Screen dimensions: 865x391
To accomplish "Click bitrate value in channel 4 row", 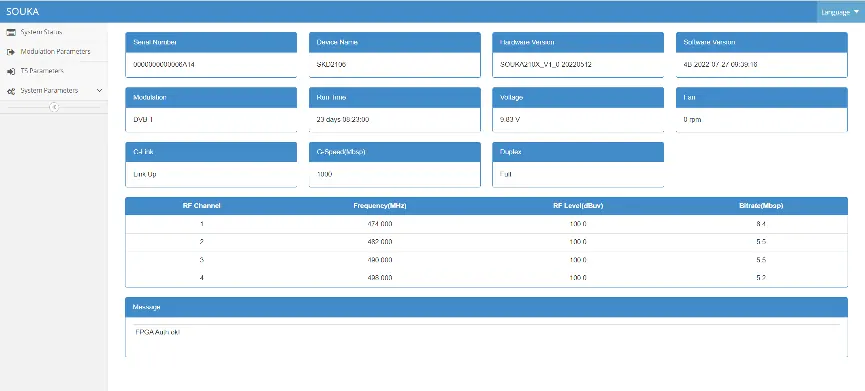I will pyautogui.click(x=761, y=277).
